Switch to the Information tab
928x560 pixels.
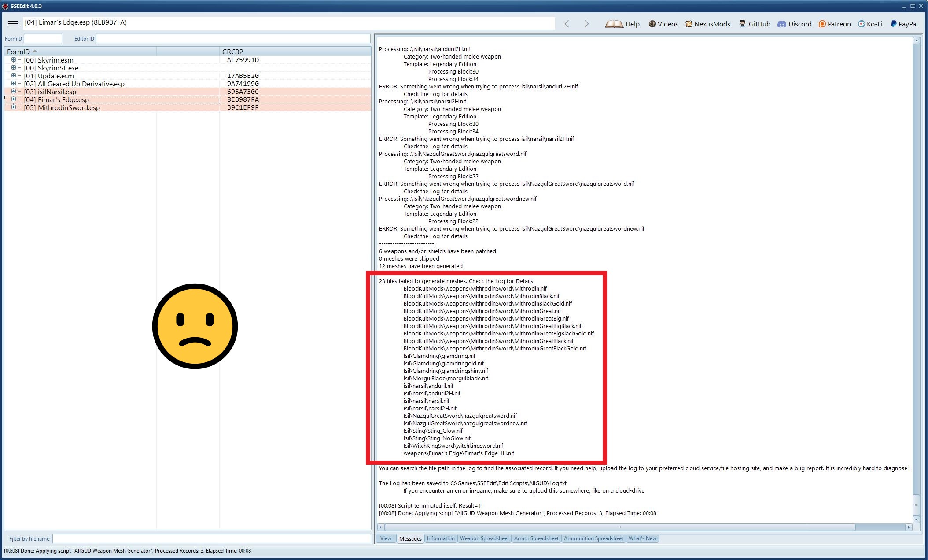pyautogui.click(x=440, y=538)
